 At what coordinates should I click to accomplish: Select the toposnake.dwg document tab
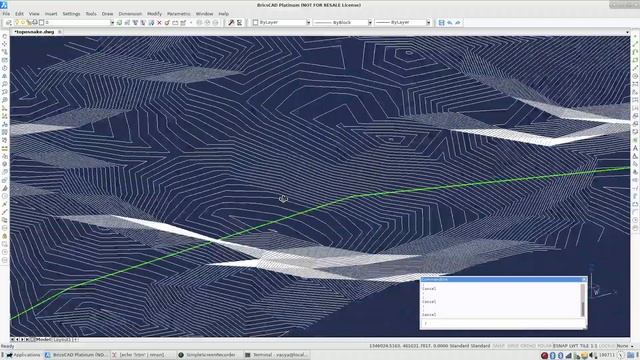click(34, 31)
